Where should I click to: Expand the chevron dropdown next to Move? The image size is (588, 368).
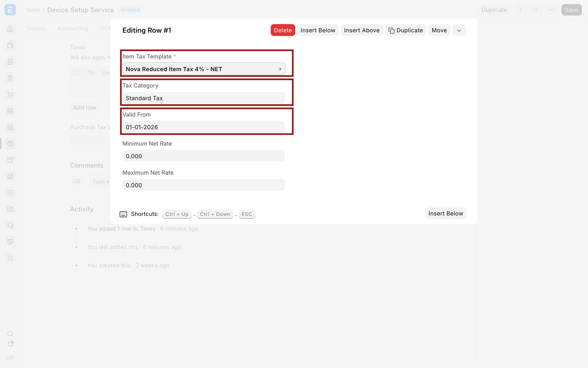459,30
